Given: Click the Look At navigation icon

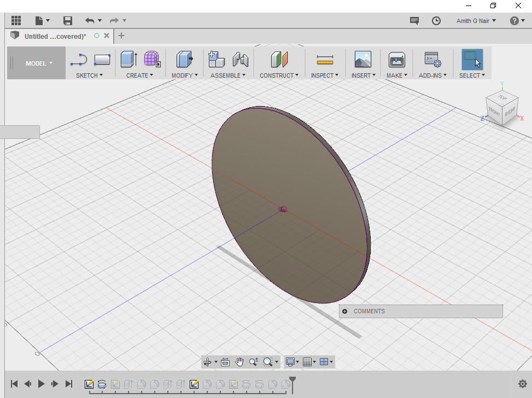Looking at the screenshot, I should 225,362.
